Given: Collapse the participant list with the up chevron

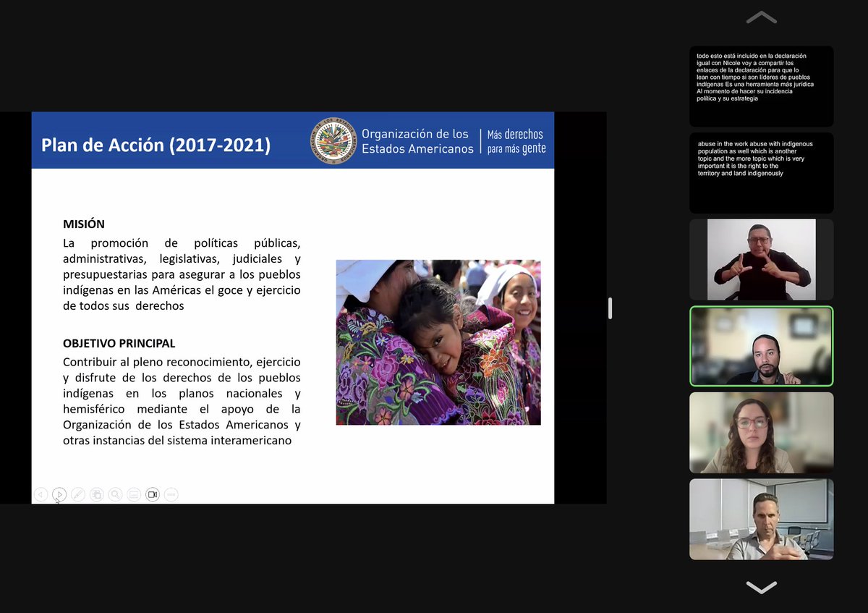Looking at the screenshot, I should pos(760,17).
